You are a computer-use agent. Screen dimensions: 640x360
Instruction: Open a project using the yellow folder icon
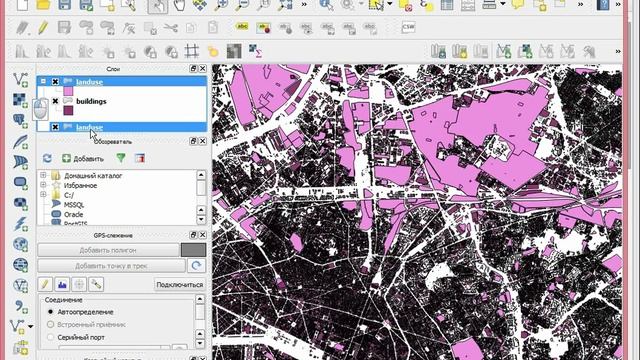[43, 5]
